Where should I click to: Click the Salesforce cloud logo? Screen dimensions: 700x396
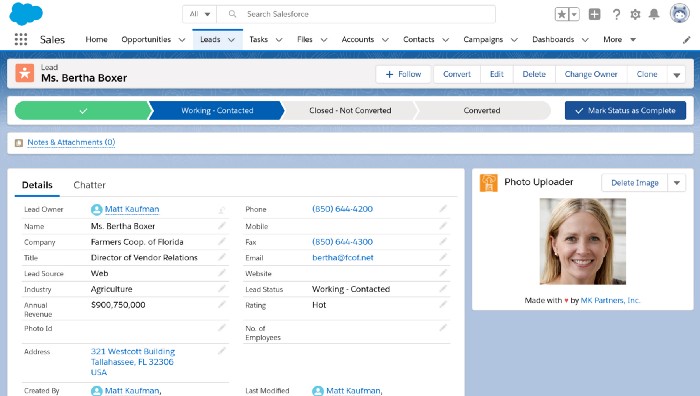pos(26,13)
